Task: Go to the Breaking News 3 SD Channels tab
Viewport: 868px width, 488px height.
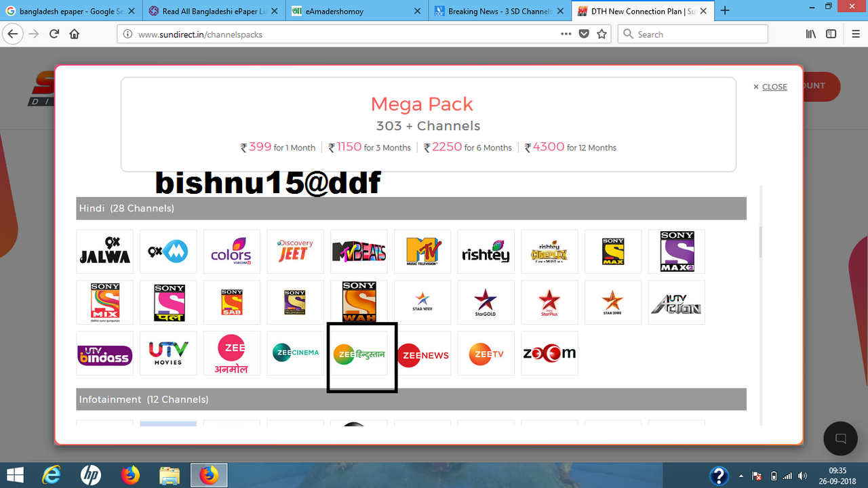Action: click(x=499, y=11)
